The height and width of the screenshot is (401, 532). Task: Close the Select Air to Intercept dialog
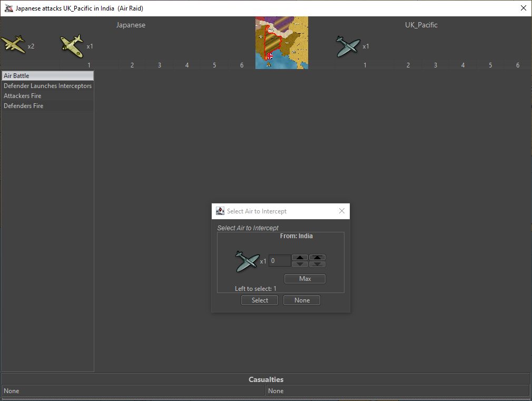[x=341, y=211]
